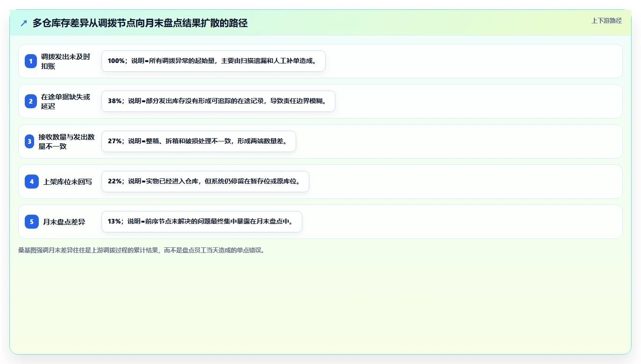Open the 13% description box
Screen dimensions: 641x364
[202, 222]
